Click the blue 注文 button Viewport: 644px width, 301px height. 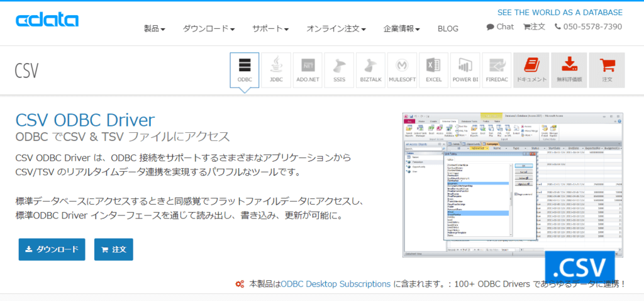coord(114,249)
